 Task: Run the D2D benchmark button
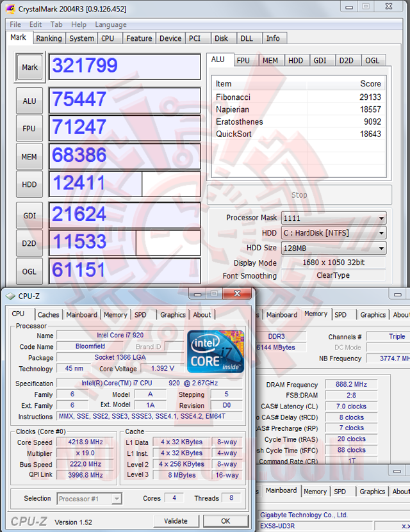[29, 243]
